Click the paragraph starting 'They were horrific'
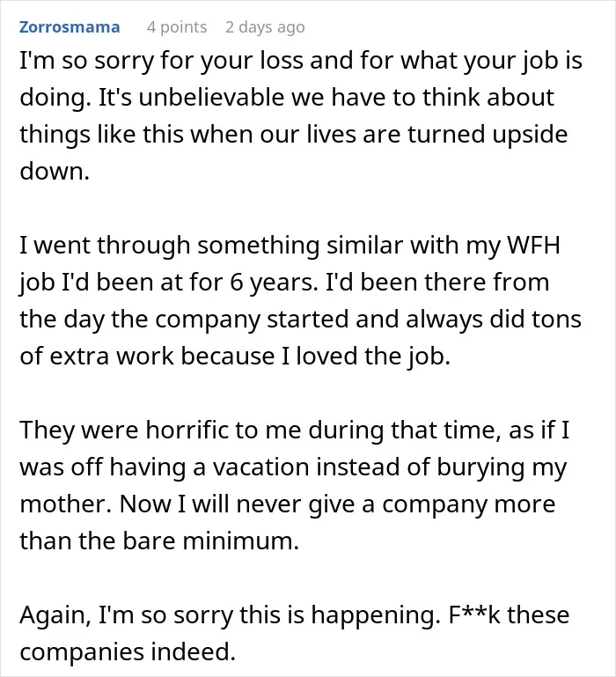 click(x=295, y=485)
